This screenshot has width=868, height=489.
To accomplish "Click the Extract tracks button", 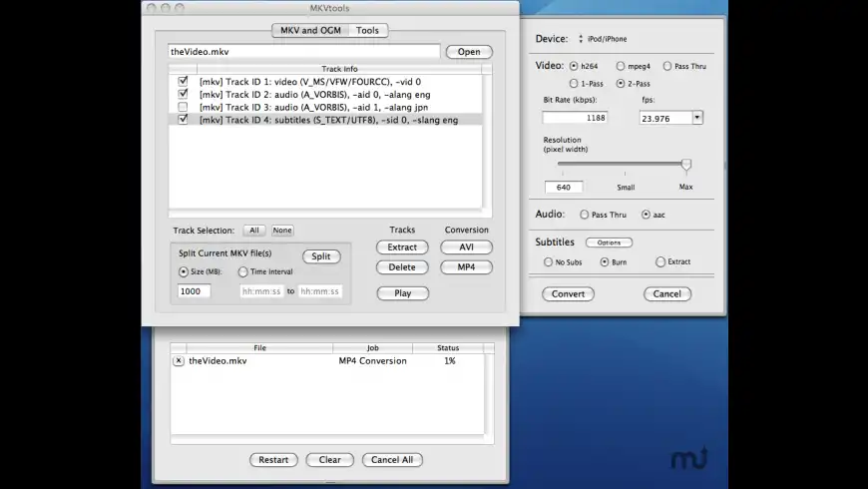I will point(402,247).
